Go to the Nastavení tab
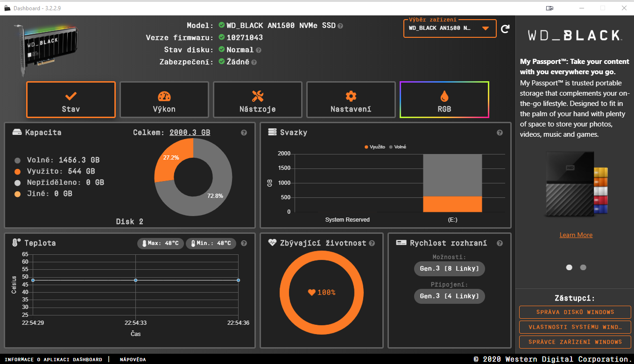 click(x=351, y=100)
